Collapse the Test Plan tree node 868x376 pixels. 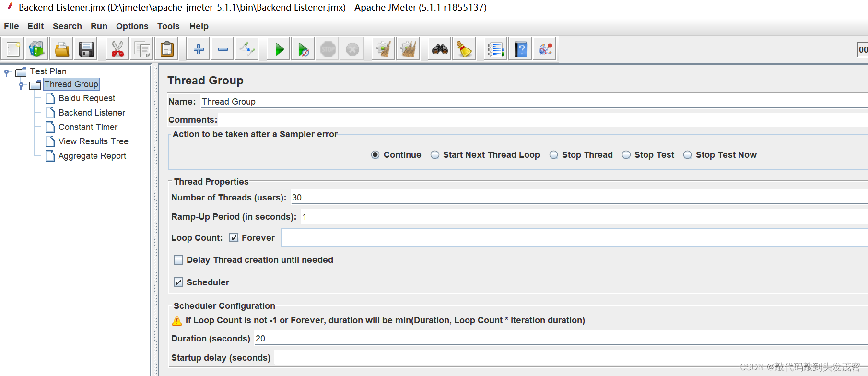7,72
